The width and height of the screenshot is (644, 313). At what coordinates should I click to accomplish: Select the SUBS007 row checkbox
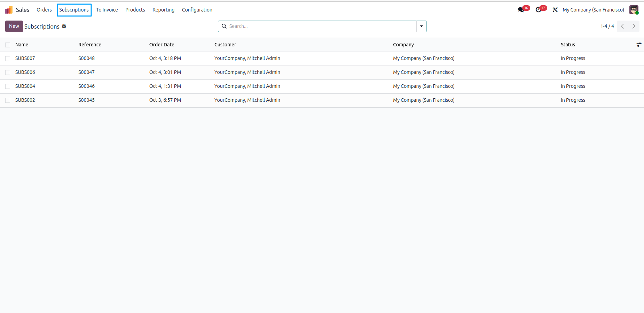[x=8, y=59]
